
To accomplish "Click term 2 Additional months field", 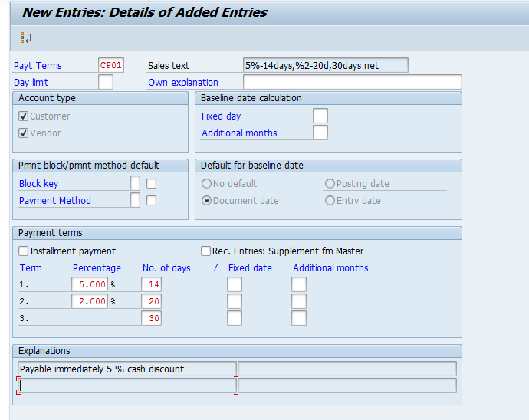I will 299,301.
